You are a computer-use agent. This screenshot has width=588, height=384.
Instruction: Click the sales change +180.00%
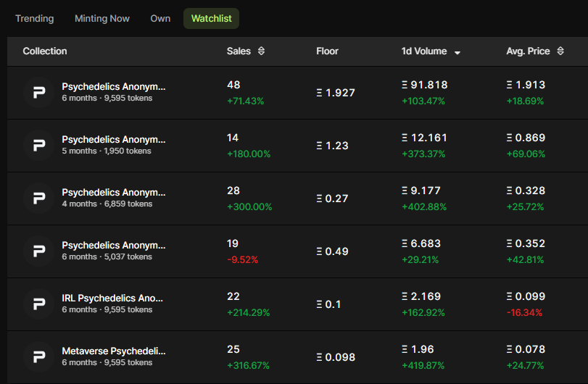point(249,154)
